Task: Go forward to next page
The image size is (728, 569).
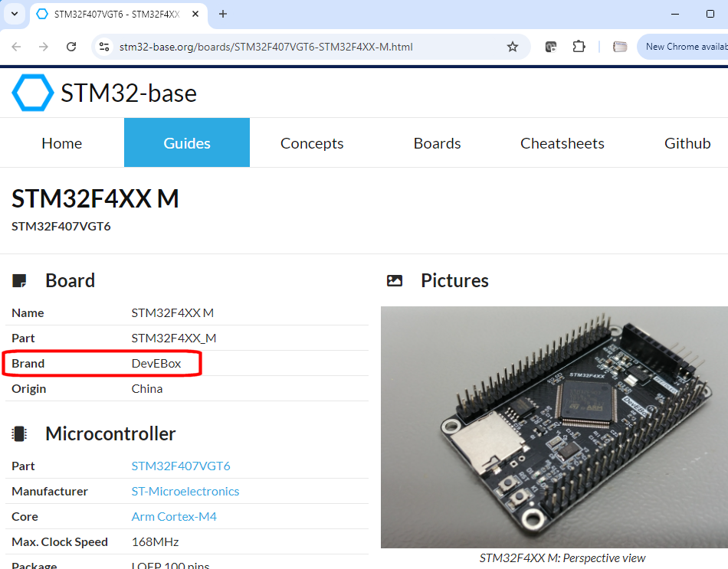Action: [x=44, y=47]
